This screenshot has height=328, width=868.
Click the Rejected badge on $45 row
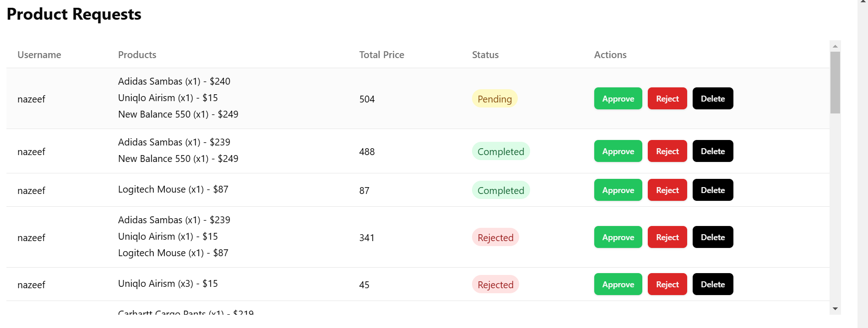point(495,285)
